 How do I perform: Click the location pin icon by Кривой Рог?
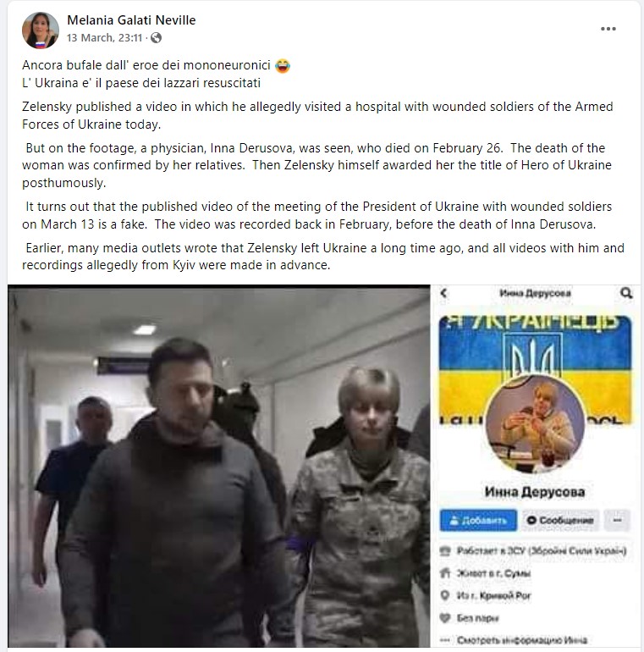(445, 595)
